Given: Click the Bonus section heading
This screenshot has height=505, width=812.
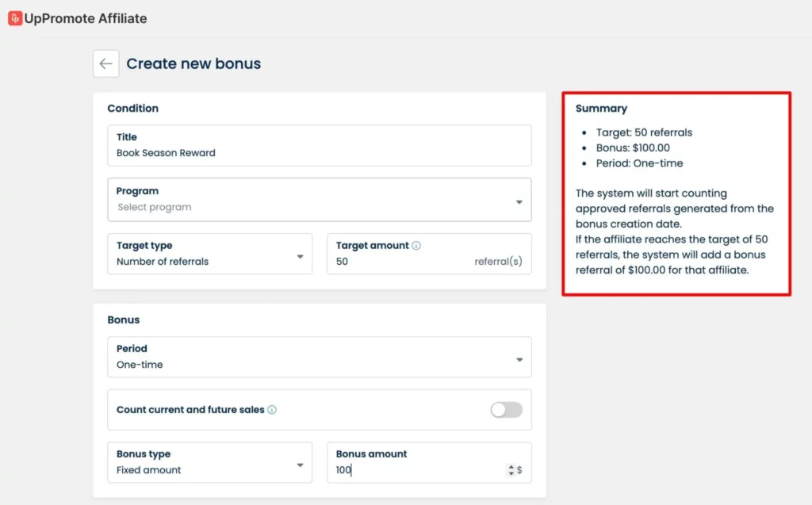Looking at the screenshot, I should point(123,320).
